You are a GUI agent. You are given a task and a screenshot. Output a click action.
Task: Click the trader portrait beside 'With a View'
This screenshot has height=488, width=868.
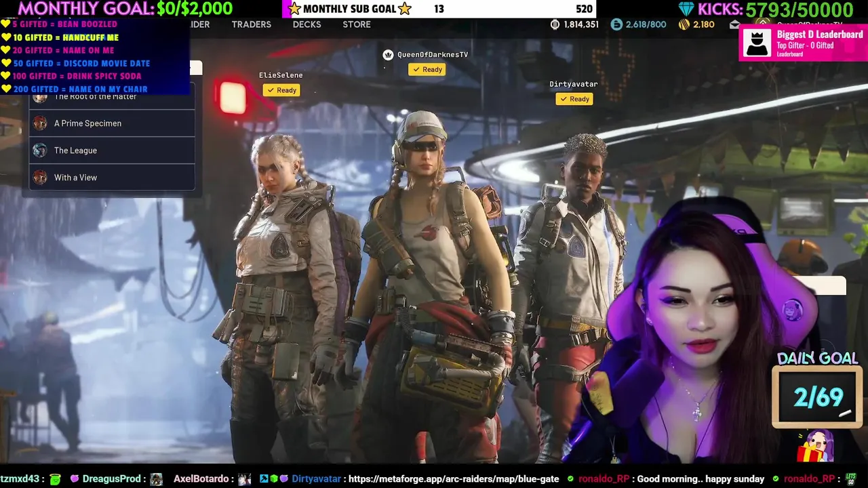[40, 178]
